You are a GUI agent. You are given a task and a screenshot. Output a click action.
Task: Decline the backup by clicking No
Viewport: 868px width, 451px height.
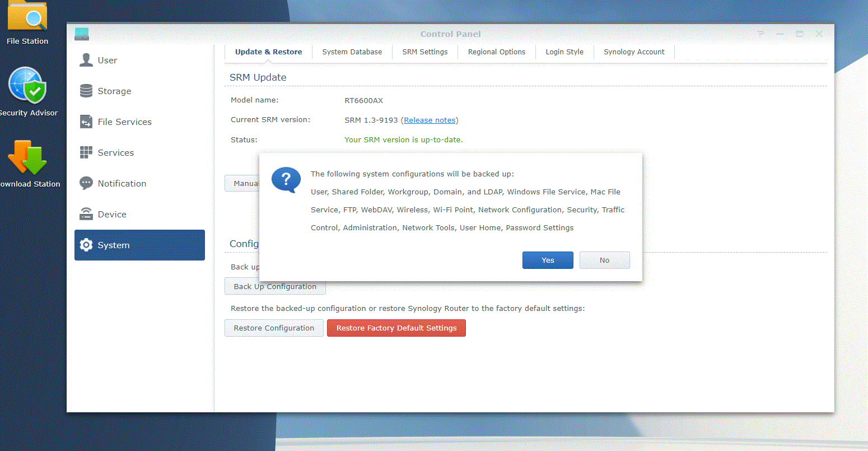[x=605, y=261]
